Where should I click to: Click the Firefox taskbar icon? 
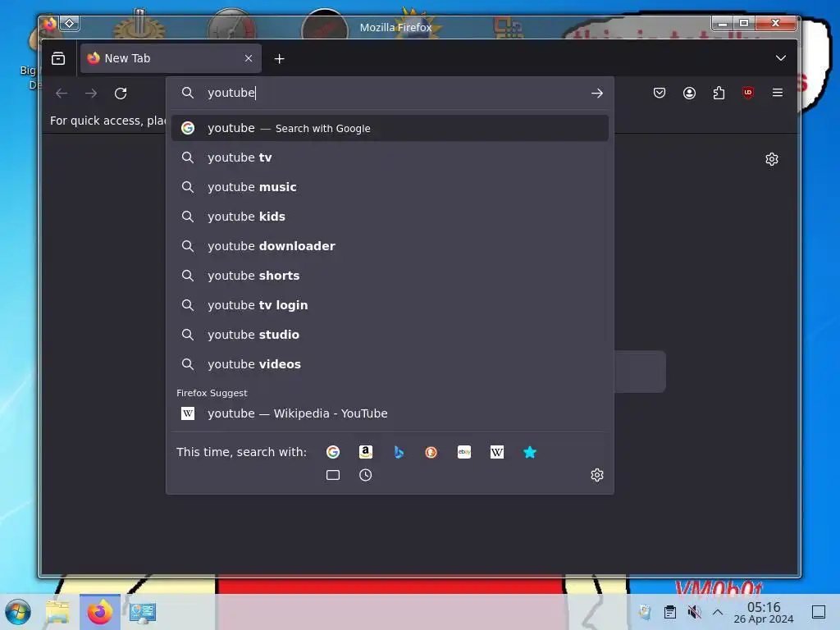[100, 612]
